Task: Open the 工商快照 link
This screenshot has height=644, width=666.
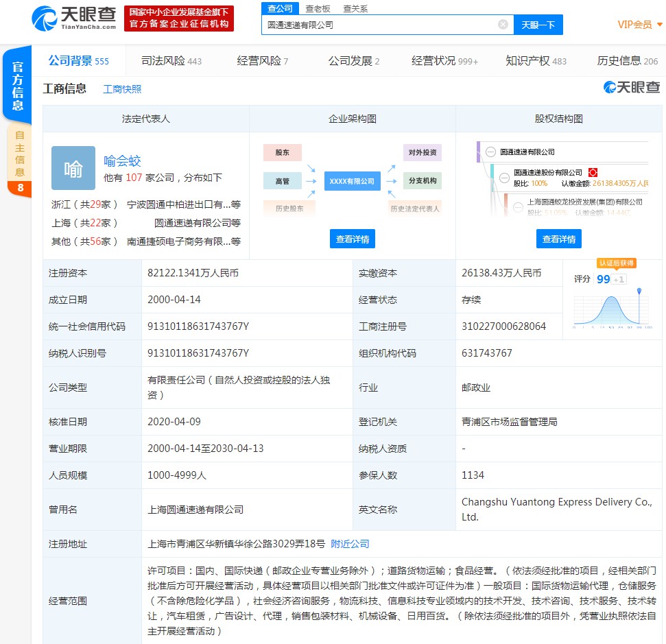Action: pyautogui.click(x=122, y=88)
